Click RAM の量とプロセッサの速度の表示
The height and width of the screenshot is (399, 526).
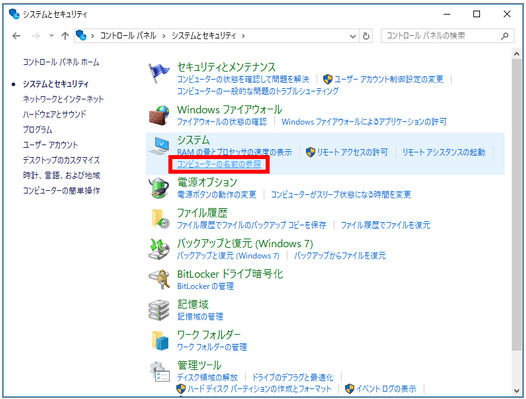pyautogui.click(x=234, y=152)
